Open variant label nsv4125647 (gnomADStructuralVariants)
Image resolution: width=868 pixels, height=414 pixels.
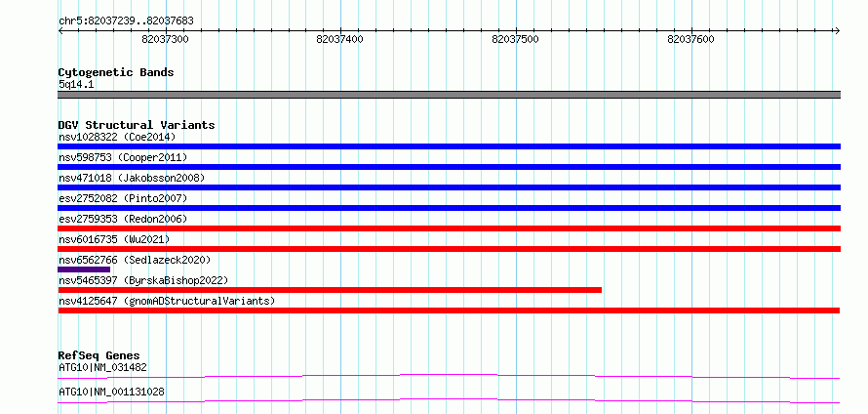[x=167, y=301]
